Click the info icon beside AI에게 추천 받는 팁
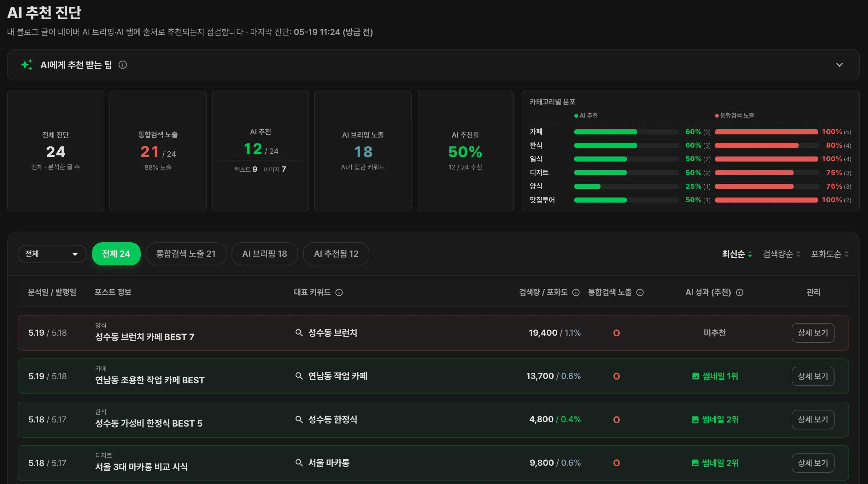The width and height of the screenshot is (868, 484). [123, 65]
